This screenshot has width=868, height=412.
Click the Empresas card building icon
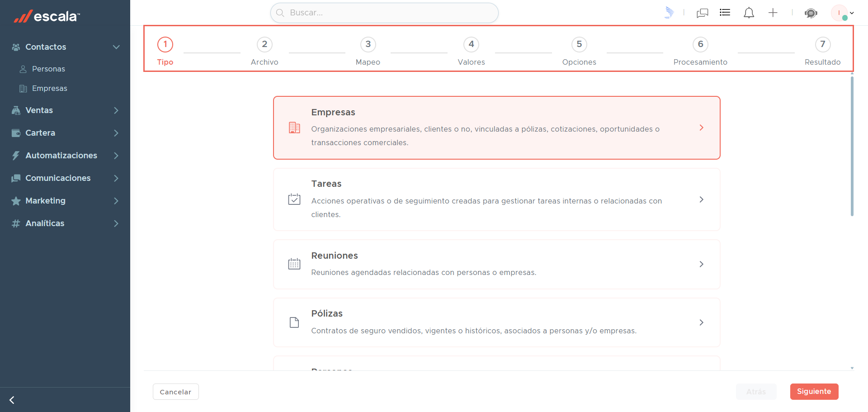pyautogui.click(x=294, y=128)
